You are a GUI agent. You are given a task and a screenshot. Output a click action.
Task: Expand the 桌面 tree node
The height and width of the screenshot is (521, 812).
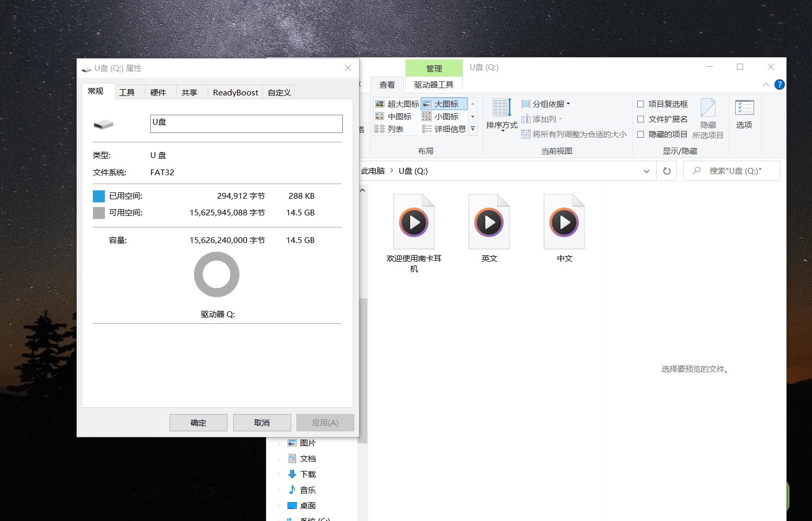coord(279,506)
